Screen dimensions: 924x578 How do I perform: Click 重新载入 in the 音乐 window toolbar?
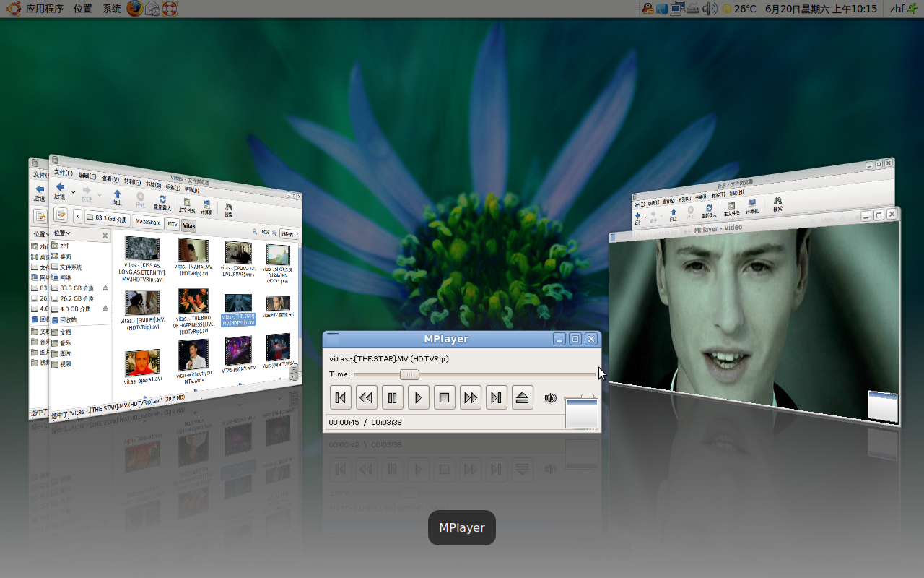click(x=709, y=210)
